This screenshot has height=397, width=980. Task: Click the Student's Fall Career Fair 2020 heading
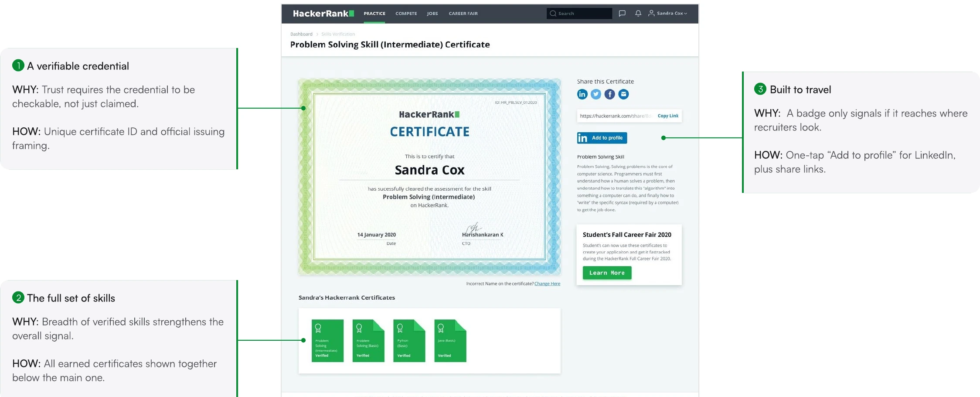tap(627, 235)
